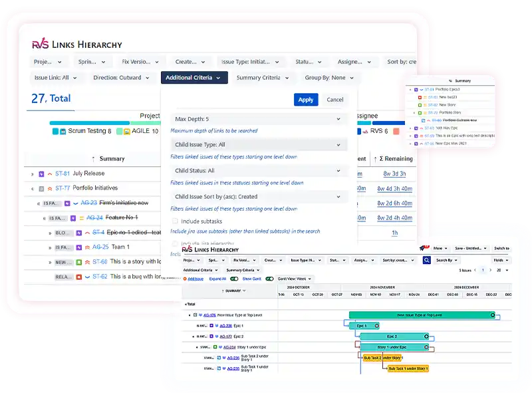
Task: Click the blue RVS legend swatch under Assignee
Action: [359, 132]
